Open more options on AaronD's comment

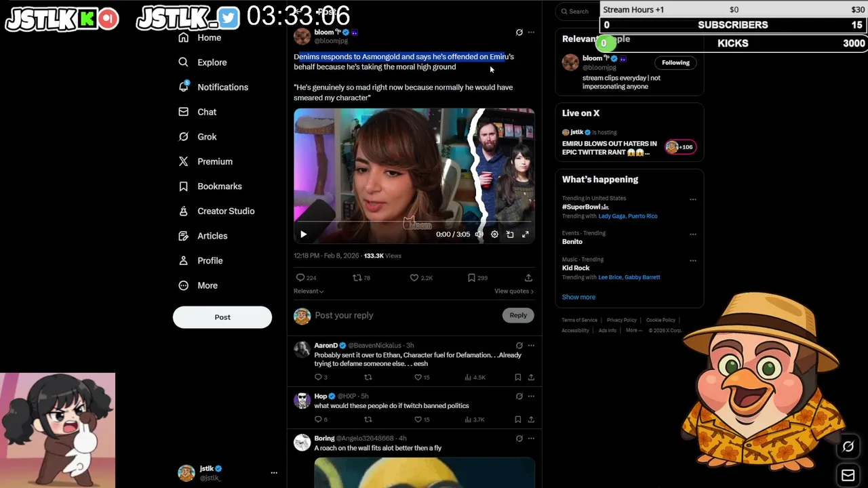coord(531,346)
